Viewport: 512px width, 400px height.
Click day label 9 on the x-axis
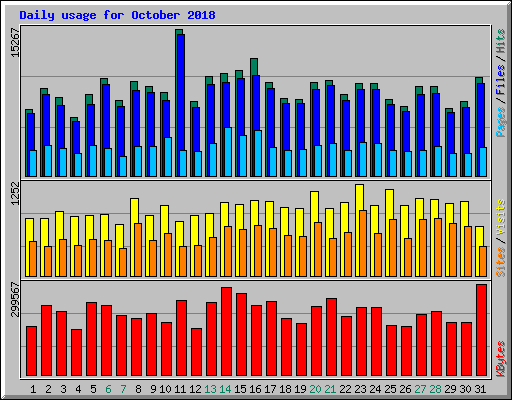click(153, 389)
